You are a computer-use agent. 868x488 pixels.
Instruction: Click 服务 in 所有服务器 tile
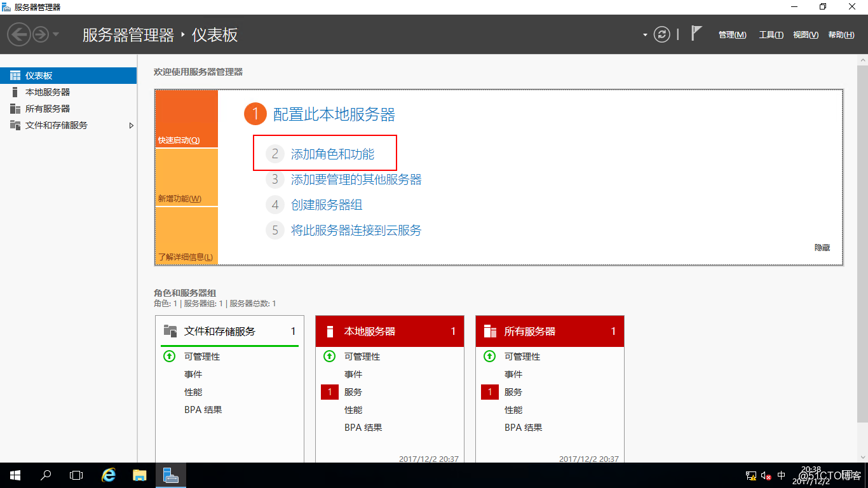[x=513, y=392]
